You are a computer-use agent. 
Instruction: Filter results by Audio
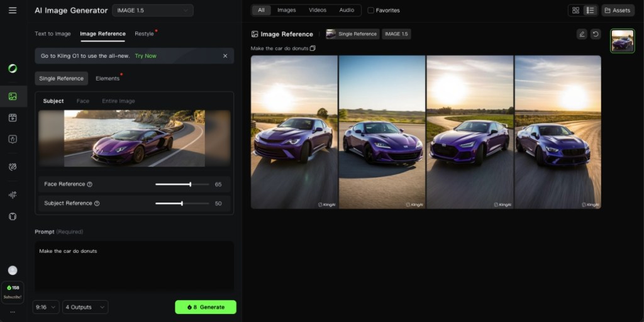coord(347,10)
